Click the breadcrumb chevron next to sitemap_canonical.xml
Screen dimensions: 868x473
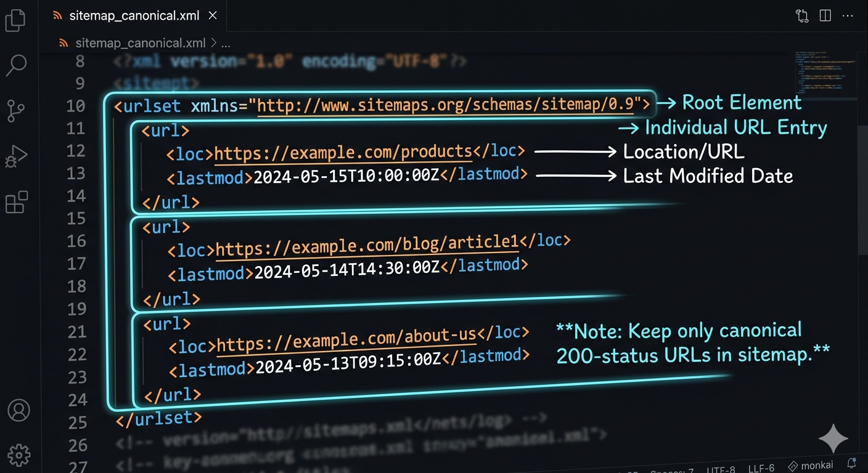215,43
